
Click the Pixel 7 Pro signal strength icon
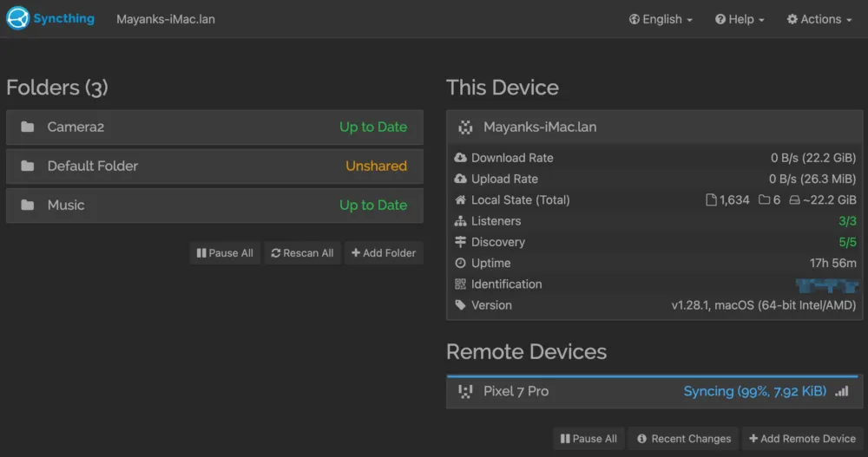[x=842, y=391]
